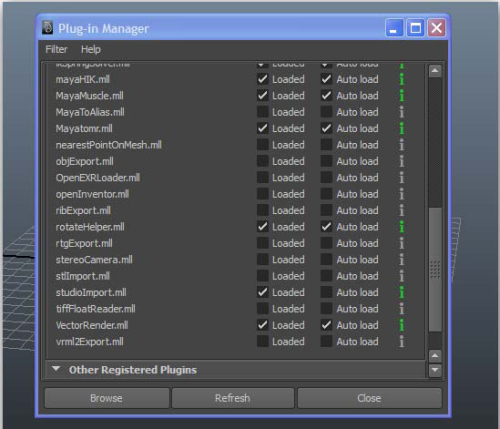Click the Maya app icon in title bar

(47, 28)
